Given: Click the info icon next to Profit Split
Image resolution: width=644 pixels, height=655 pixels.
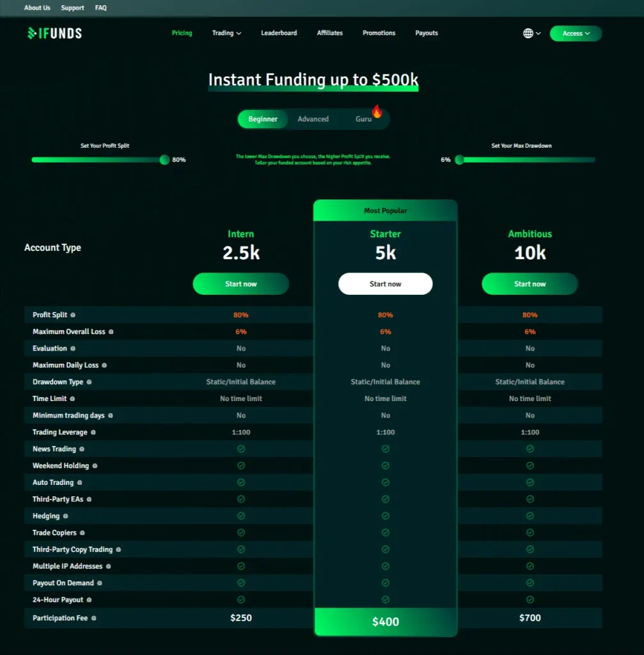Looking at the screenshot, I should [x=72, y=315].
